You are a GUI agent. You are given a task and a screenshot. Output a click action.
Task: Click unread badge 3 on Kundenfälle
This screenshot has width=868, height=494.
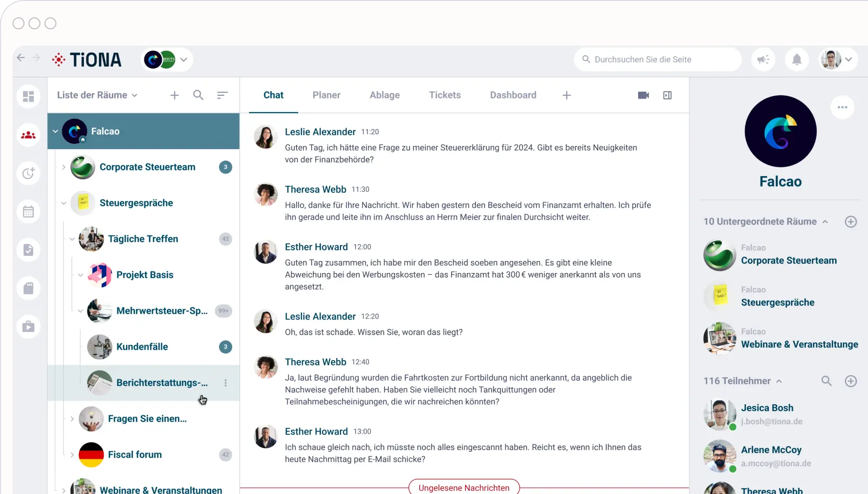[226, 347]
